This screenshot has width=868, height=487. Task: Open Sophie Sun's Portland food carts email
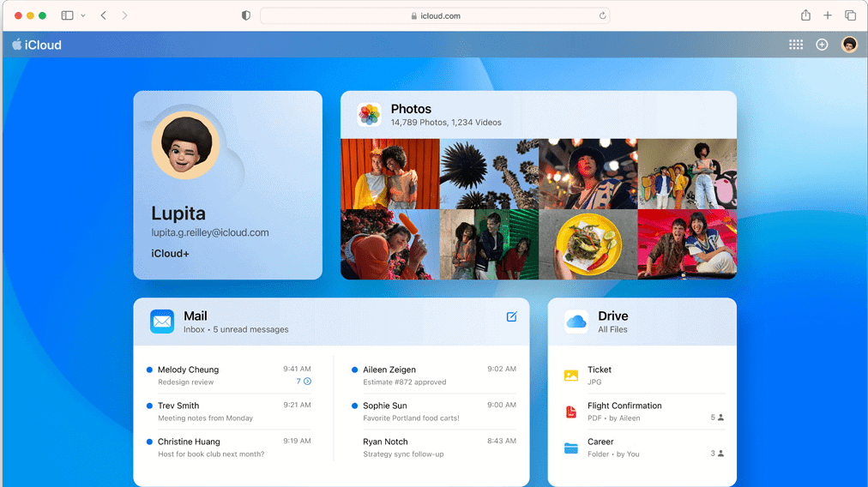pos(434,412)
